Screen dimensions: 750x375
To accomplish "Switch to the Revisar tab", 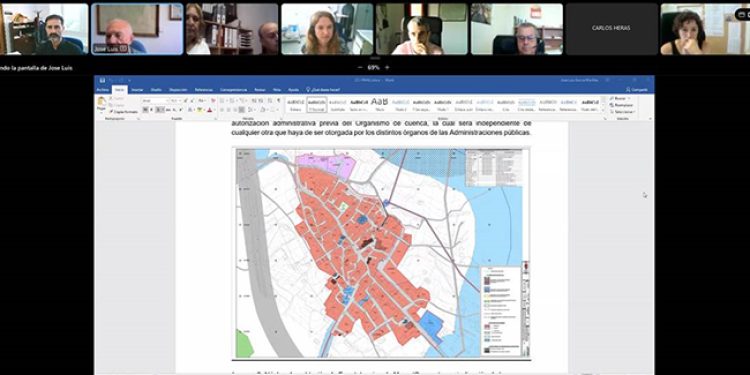I will (x=260, y=89).
